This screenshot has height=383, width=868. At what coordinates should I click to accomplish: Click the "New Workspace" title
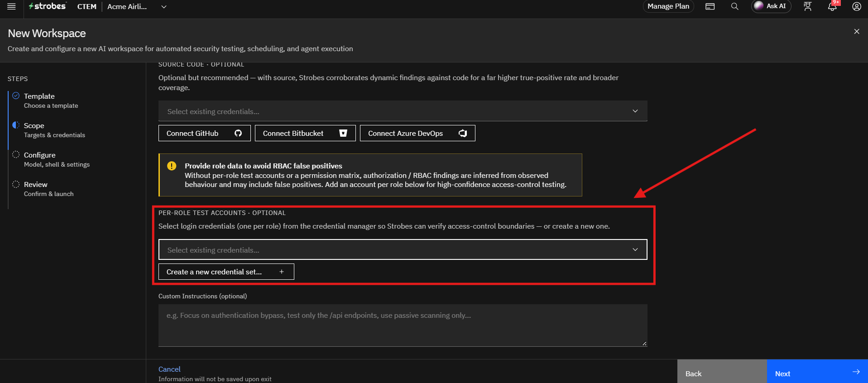point(47,33)
